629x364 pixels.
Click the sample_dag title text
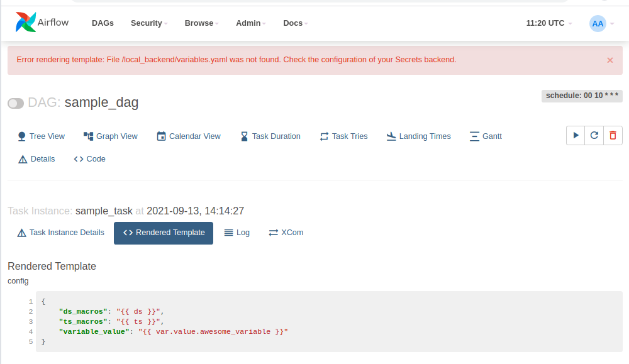101,102
